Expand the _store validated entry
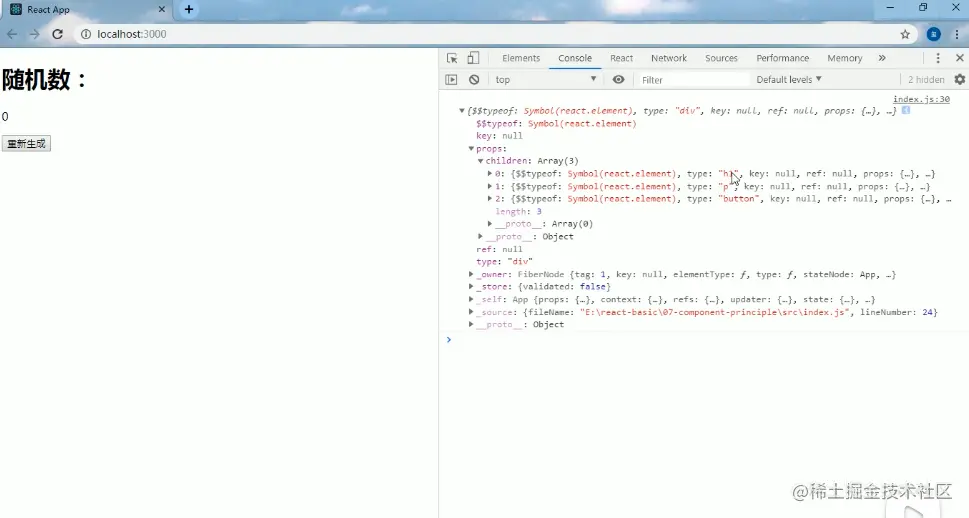Screen dimensions: 969x518 point(471,287)
